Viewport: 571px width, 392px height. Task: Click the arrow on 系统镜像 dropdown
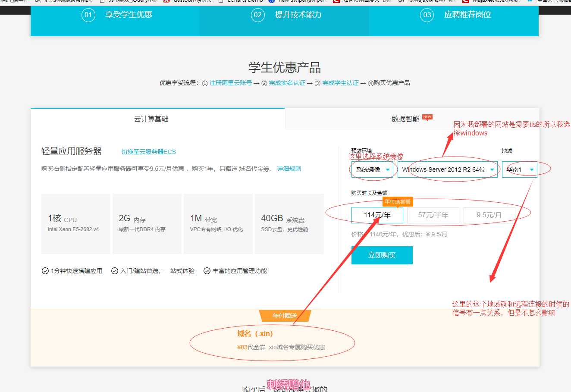(388, 170)
